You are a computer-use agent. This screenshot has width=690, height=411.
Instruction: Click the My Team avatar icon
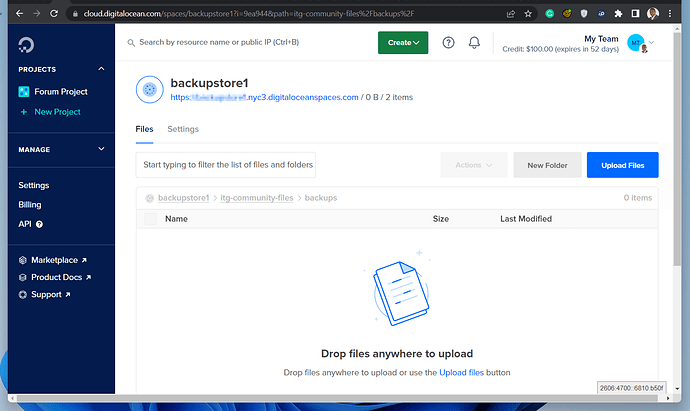(x=636, y=43)
